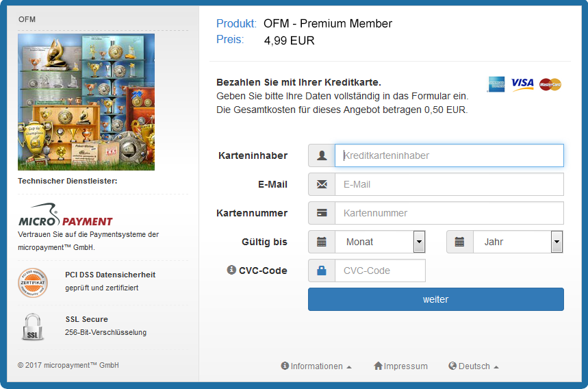Click the calendar icon next to Jahr
588x389 pixels.
460,242
